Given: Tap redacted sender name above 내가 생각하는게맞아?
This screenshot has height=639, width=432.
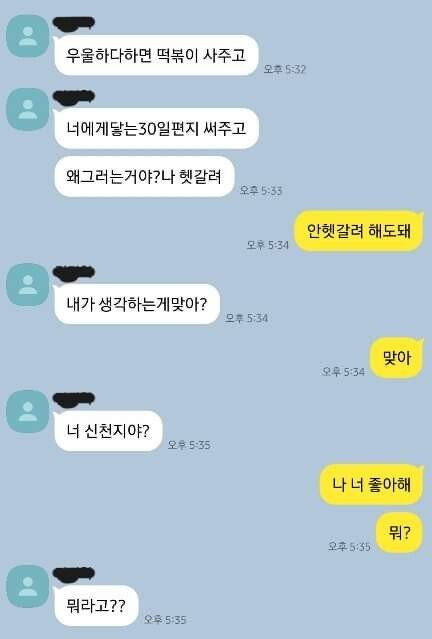Looking at the screenshot, I should [x=74, y=271].
